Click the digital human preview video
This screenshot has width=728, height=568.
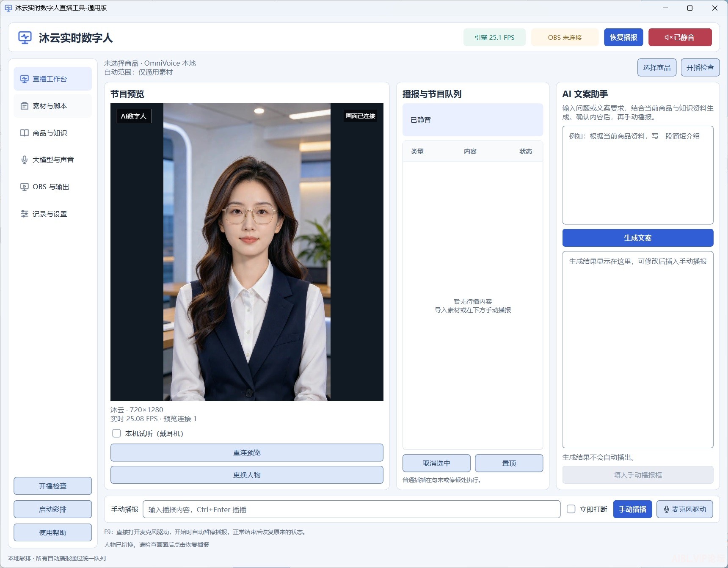click(247, 252)
